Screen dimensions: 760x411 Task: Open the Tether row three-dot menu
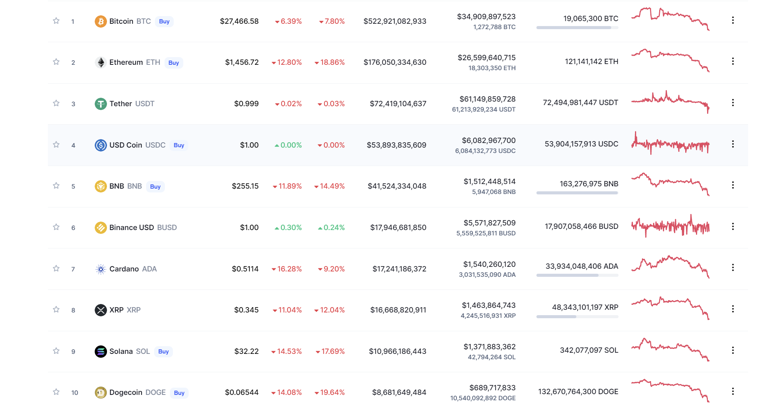point(733,103)
